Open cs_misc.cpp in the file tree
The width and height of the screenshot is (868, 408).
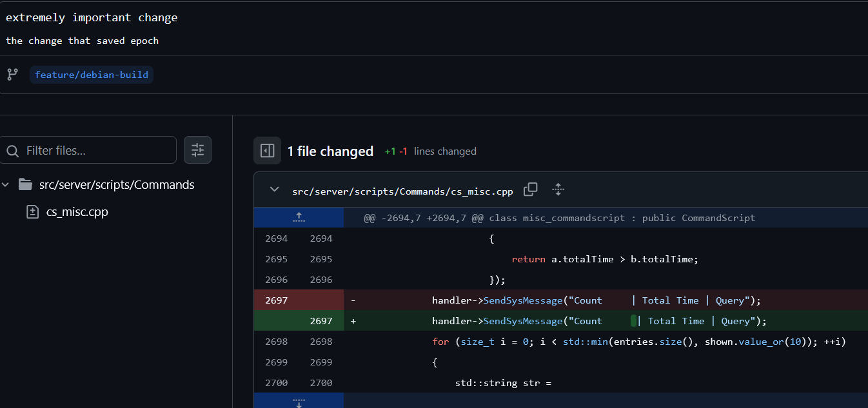[77, 211]
